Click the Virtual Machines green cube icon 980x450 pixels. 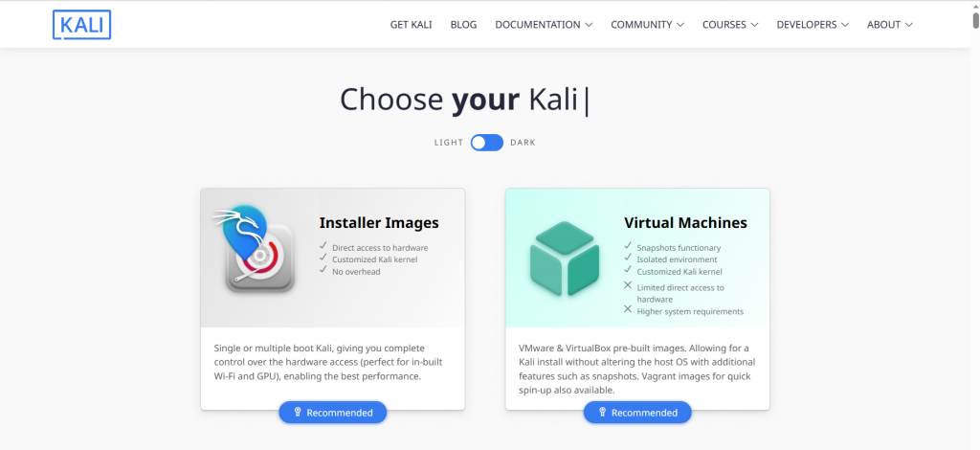tap(565, 259)
